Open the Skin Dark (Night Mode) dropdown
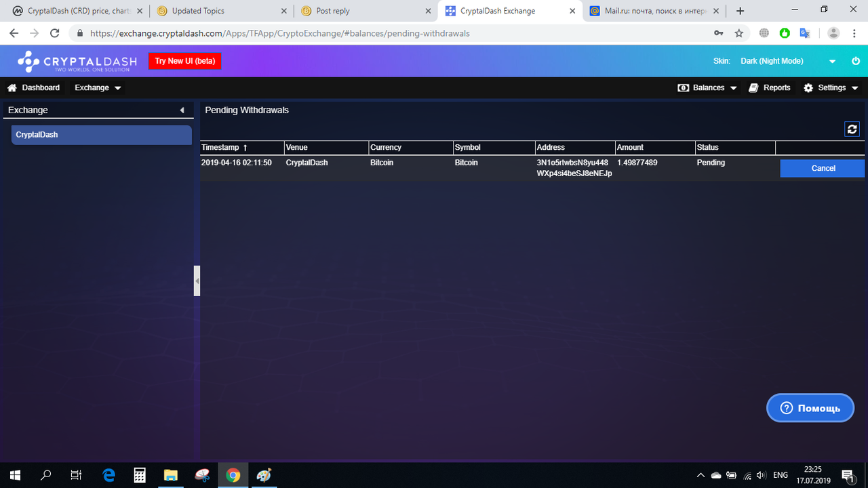 788,61
